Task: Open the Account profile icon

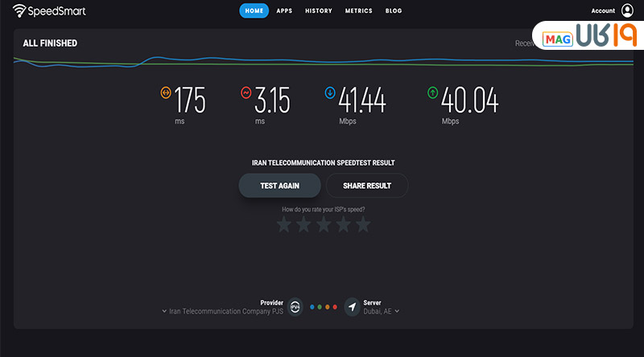Action: (x=628, y=10)
